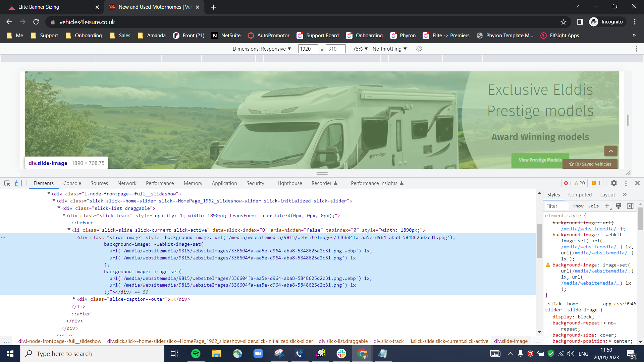Select div.slick-track in the breadcrumb
The width and height of the screenshot is (644, 362).
coord(388,341)
